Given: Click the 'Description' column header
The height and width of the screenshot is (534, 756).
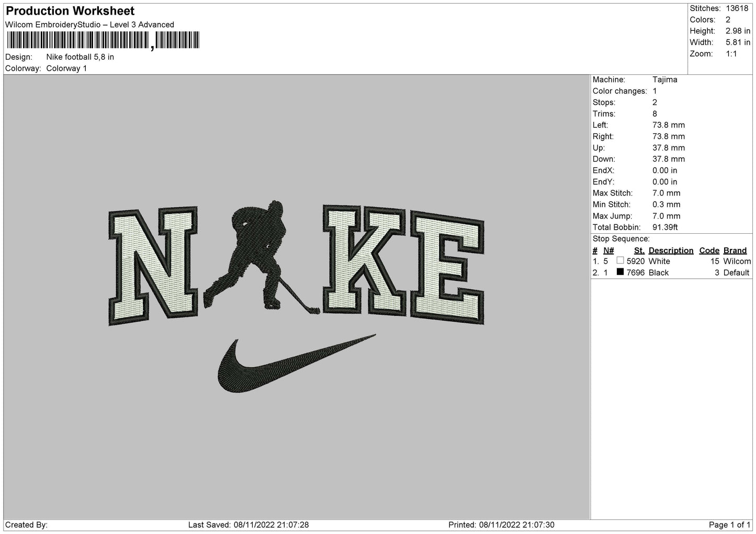Looking at the screenshot, I should [671, 251].
